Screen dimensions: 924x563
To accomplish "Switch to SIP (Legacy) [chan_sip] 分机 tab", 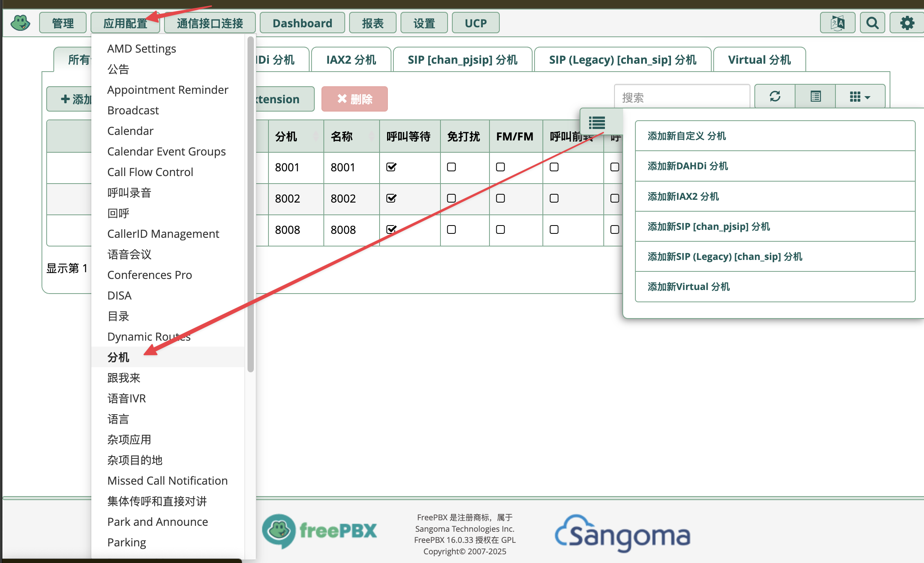I will click(623, 60).
